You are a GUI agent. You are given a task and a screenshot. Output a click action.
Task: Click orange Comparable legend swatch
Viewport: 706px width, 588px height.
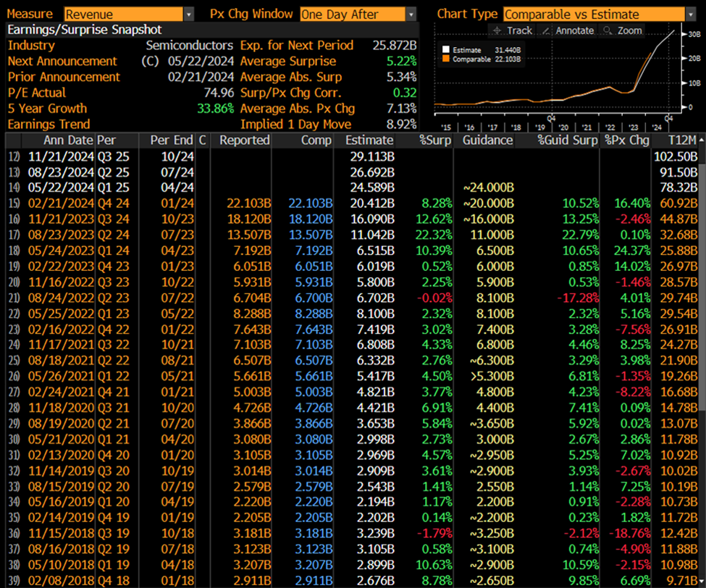(446, 59)
